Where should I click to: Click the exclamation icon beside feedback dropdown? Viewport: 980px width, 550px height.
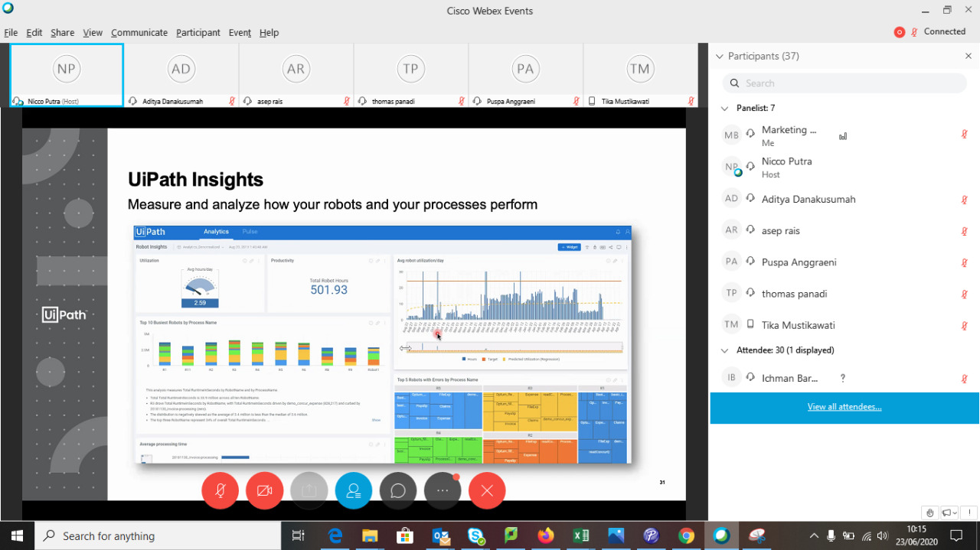969,513
